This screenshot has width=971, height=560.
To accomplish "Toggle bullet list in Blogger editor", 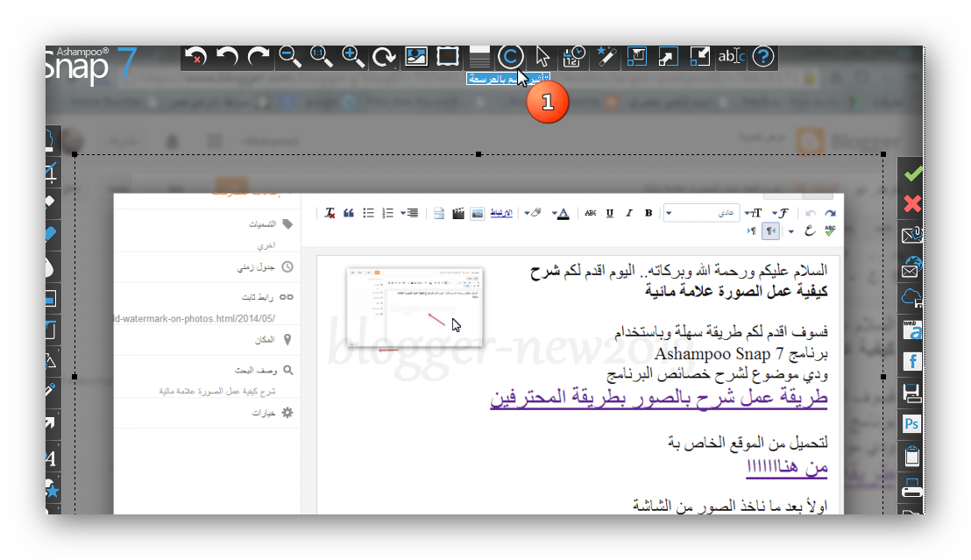I will click(x=368, y=213).
